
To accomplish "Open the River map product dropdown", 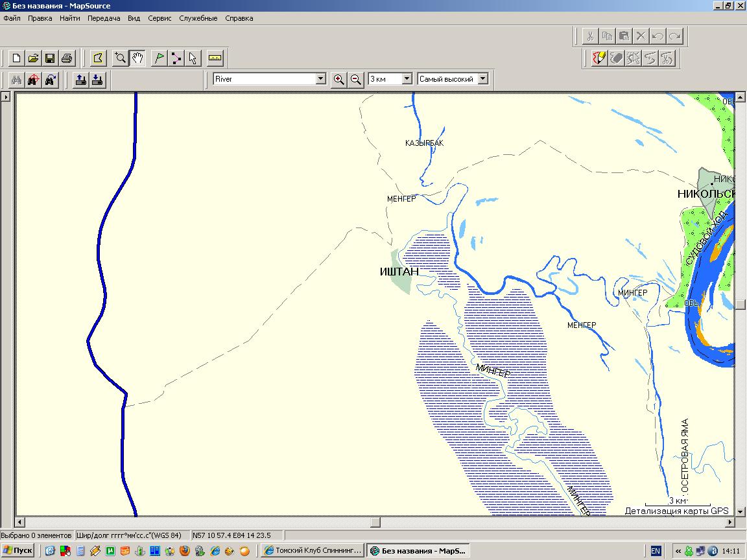I will (x=320, y=79).
